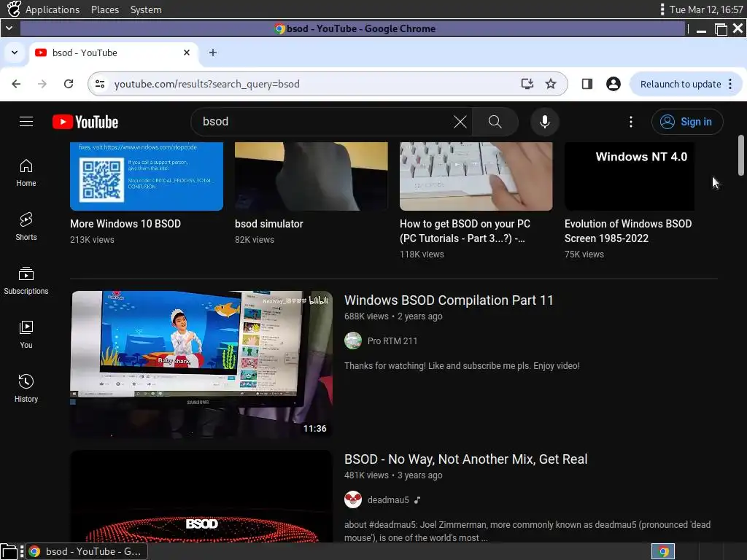Click the GNOME foot logo icon

[14, 9]
